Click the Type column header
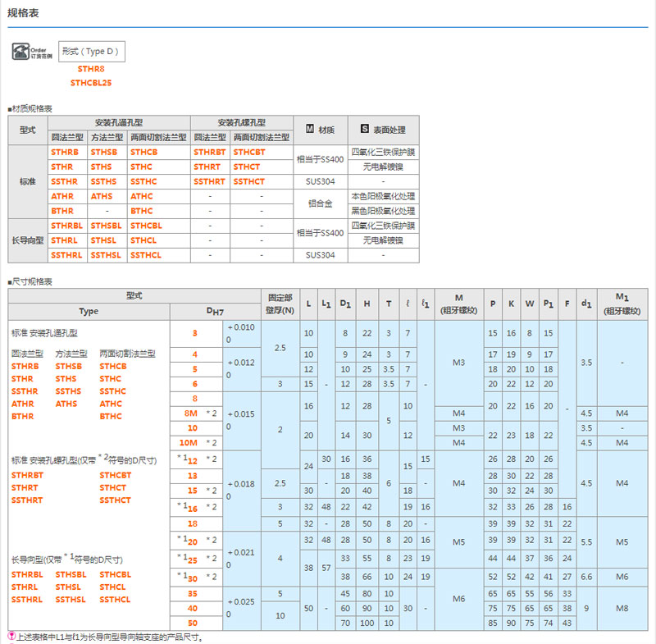Image resolution: width=656 pixels, height=644 pixels. click(x=89, y=311)
